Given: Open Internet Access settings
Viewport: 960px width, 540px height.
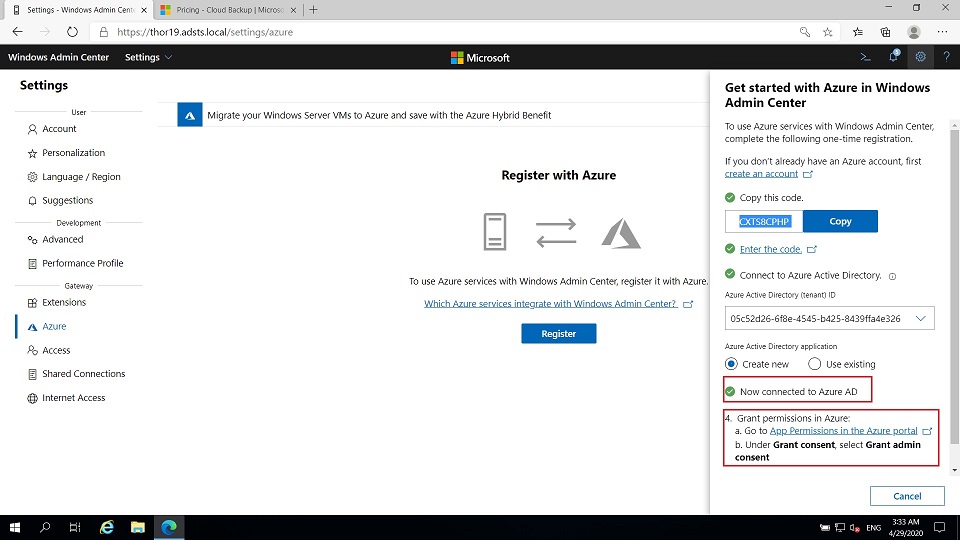Looking at the screenshot, I should (x=73, y=398).
